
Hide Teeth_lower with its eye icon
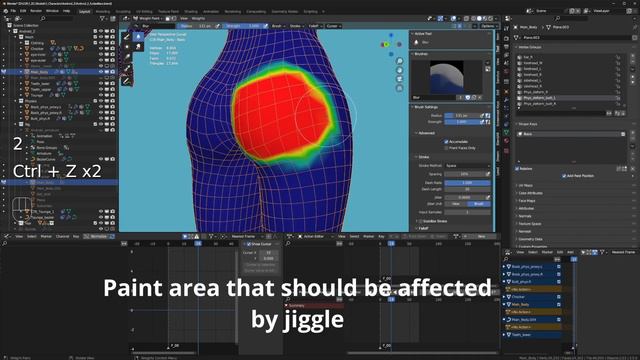(x=101, y=83)
